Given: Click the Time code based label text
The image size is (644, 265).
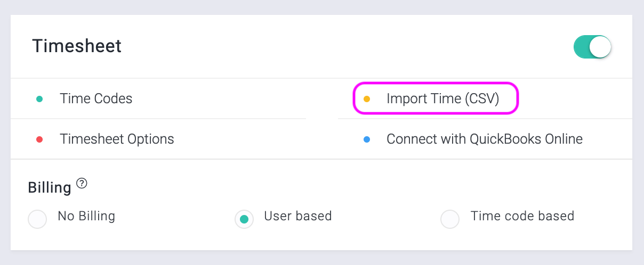Looking at the screenshot, I should click(522, 216).
